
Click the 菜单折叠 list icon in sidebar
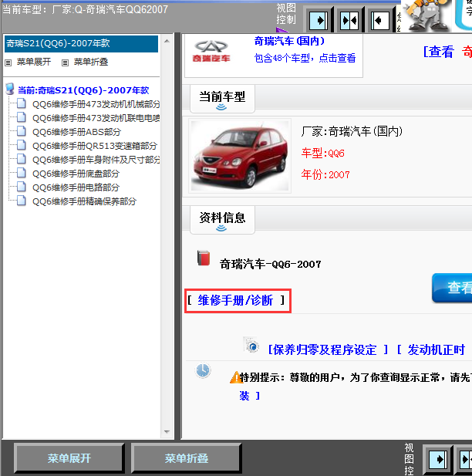pyautogui.click(x=65, y=62)
